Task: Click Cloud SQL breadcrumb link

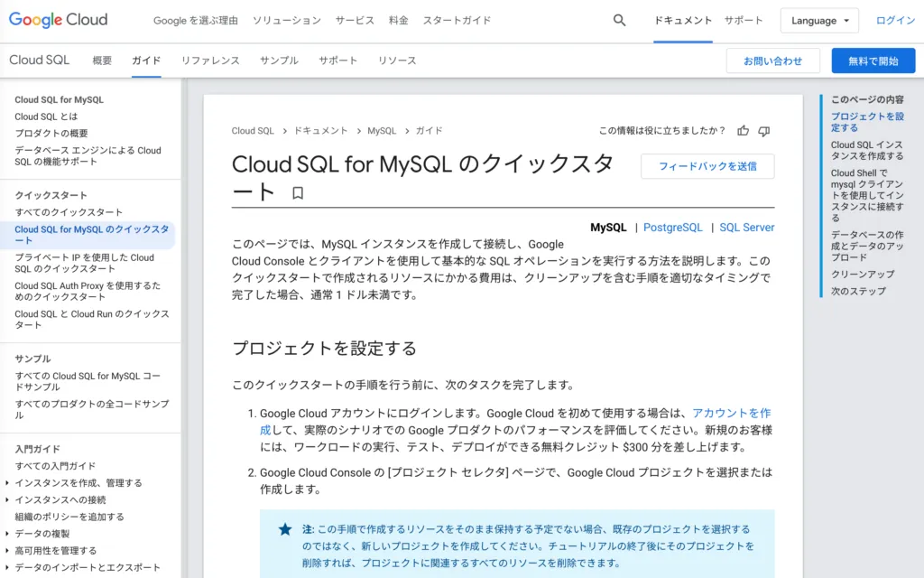Action: click(253, 131)
